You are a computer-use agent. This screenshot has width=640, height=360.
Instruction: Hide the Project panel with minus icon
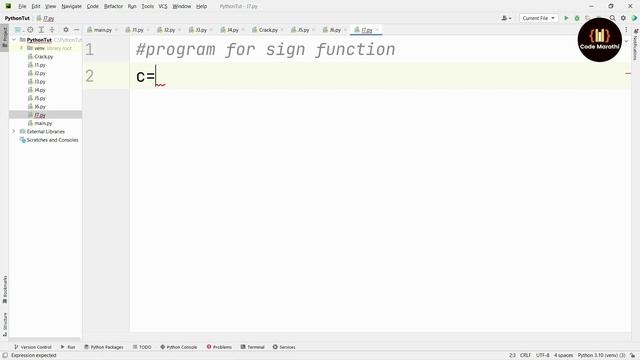[76, 30]
